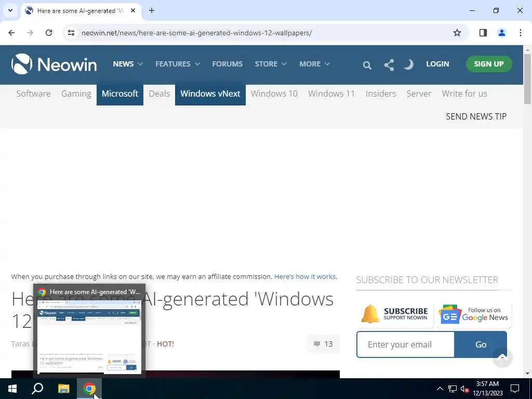532x399 pixels.
Task: Click SEND NEWS TIP
Action: pos(476,116)
